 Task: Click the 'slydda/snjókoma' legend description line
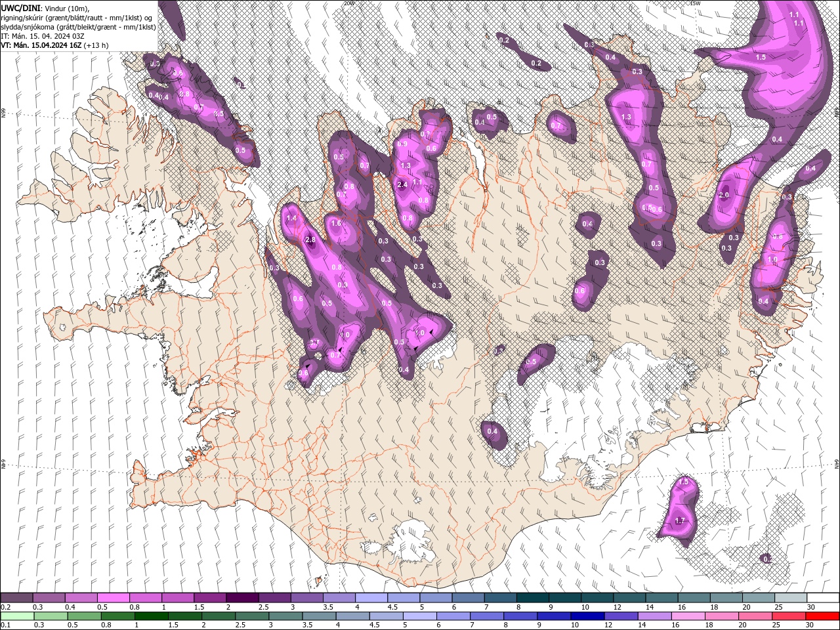pyautogui.click(x=78, y=26)
